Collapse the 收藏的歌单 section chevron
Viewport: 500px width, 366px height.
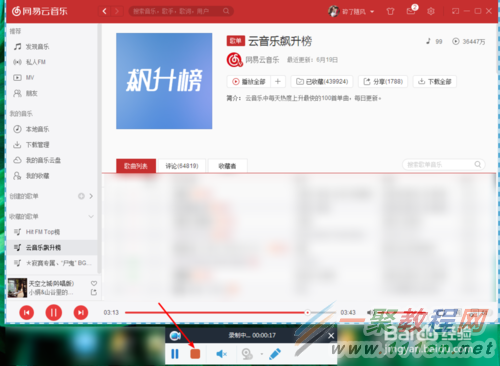point(91,217)
